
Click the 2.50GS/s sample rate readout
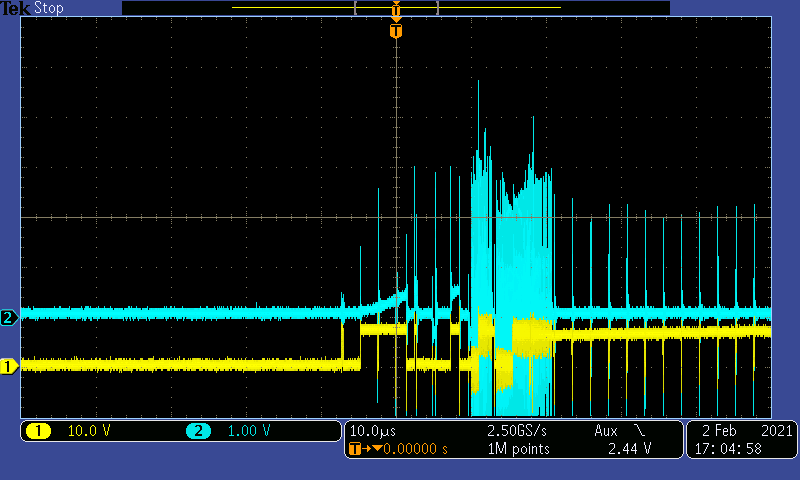click(517, 431)
